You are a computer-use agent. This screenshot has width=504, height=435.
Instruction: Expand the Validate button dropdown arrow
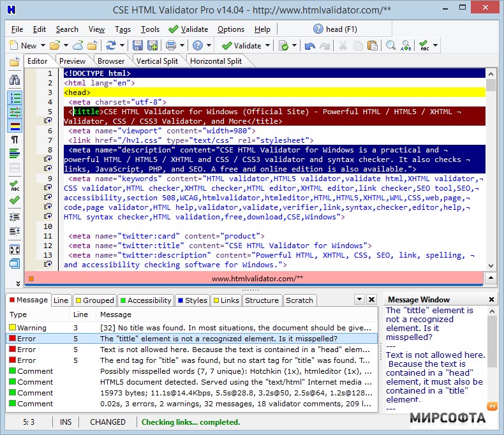coord(267,46)
